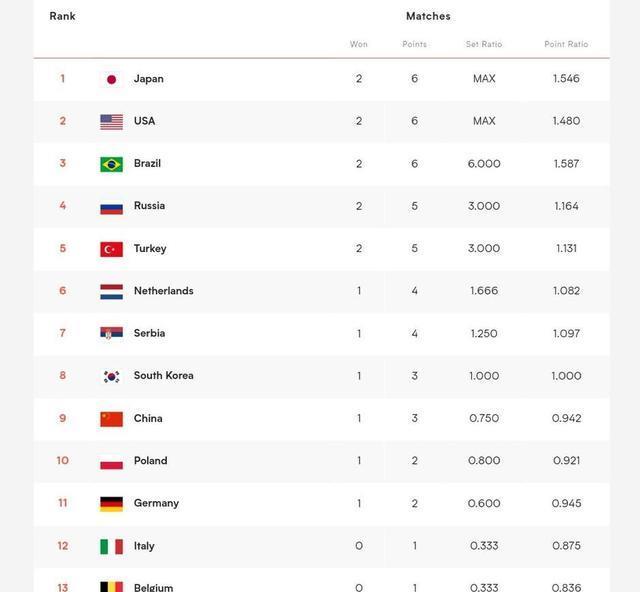
Task: Click the Turkey flag icon
Action: coord(111,249)
